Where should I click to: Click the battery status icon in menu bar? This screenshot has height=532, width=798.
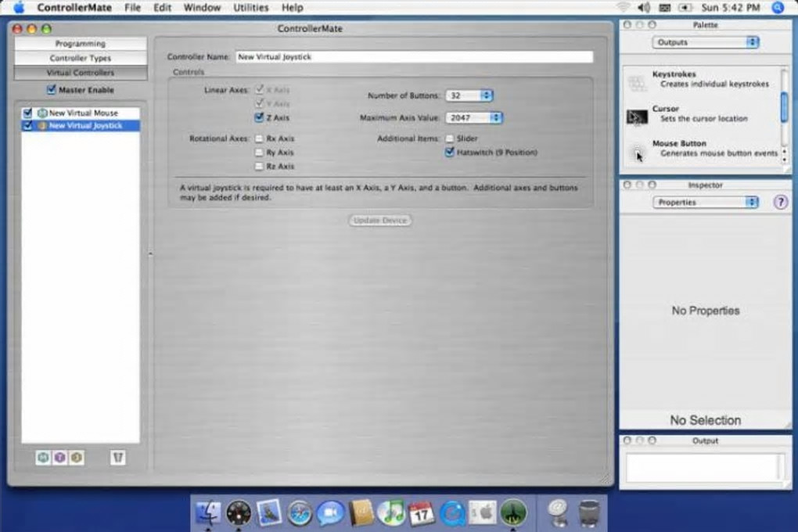pyautogui.click(x=685, y=8)
